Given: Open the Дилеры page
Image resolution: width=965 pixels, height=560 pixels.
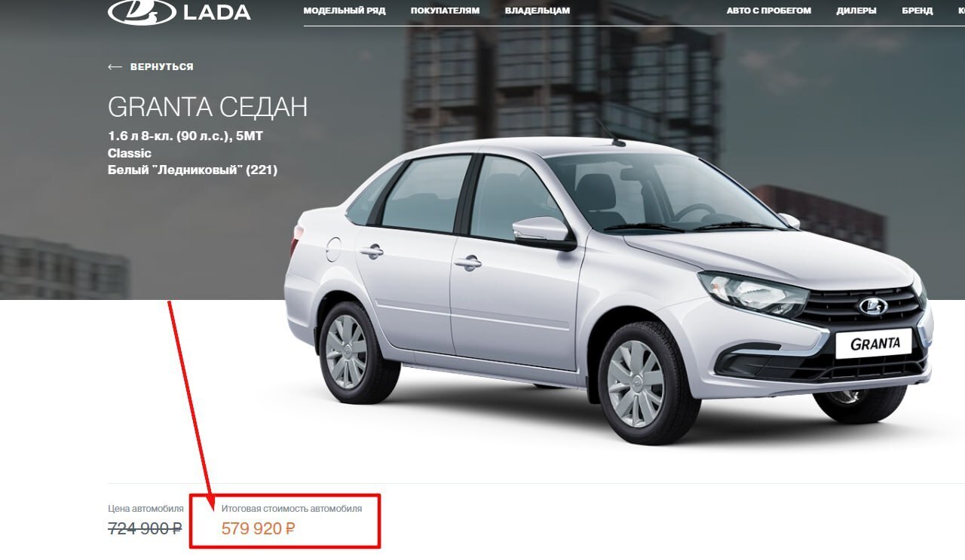Looking at the screenshot, I should pos(856,11).
